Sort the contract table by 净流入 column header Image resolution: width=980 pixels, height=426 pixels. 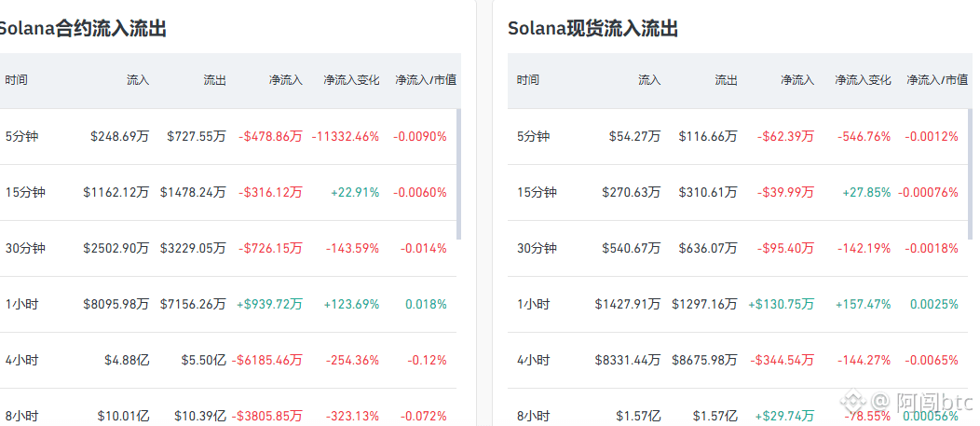[x=286, y=80]
